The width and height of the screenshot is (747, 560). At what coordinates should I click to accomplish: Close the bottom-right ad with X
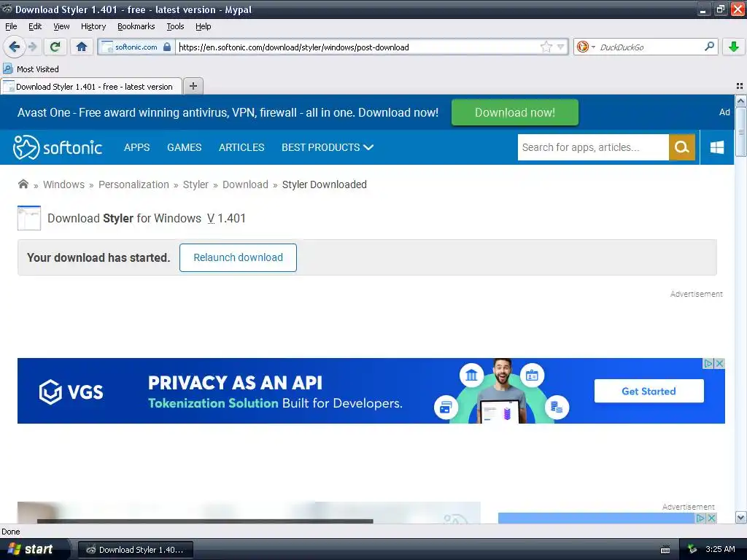712,518
